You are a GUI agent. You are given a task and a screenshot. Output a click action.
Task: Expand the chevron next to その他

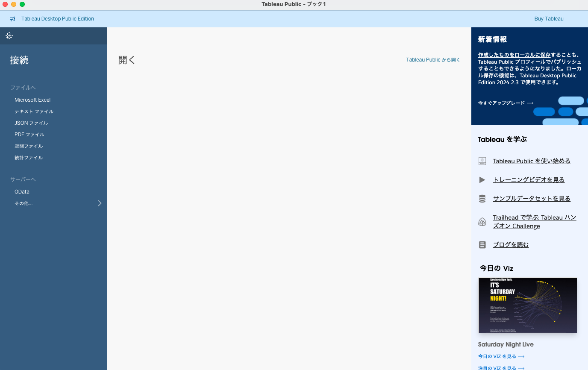[x=100, y=203]
